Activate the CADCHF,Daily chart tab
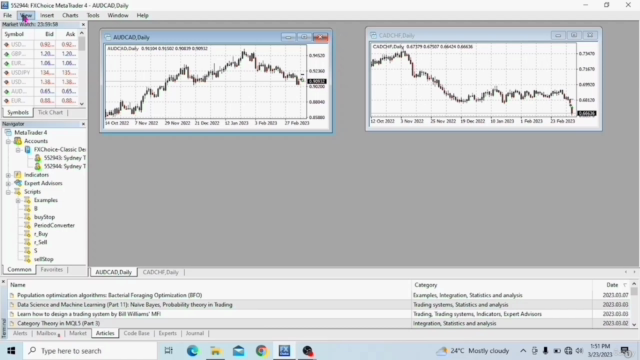The width and height of the screenshot is (640, 360). (x=160, y=272)
